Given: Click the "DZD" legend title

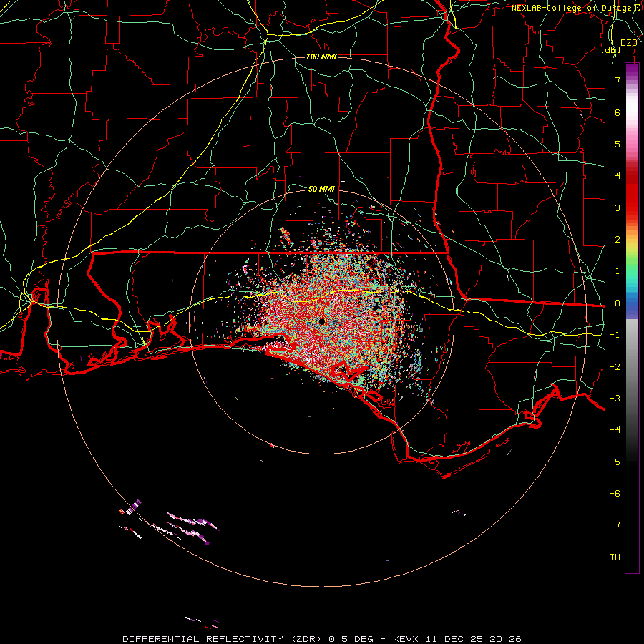Looking at the screenshot, I should pyautogui.click(x=629, y=43).
